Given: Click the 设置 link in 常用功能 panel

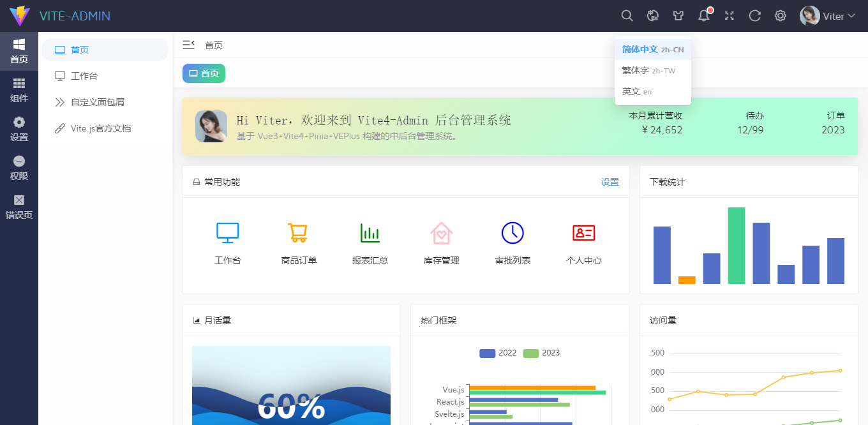Looking at the screenshot, I should coord(610,181).
